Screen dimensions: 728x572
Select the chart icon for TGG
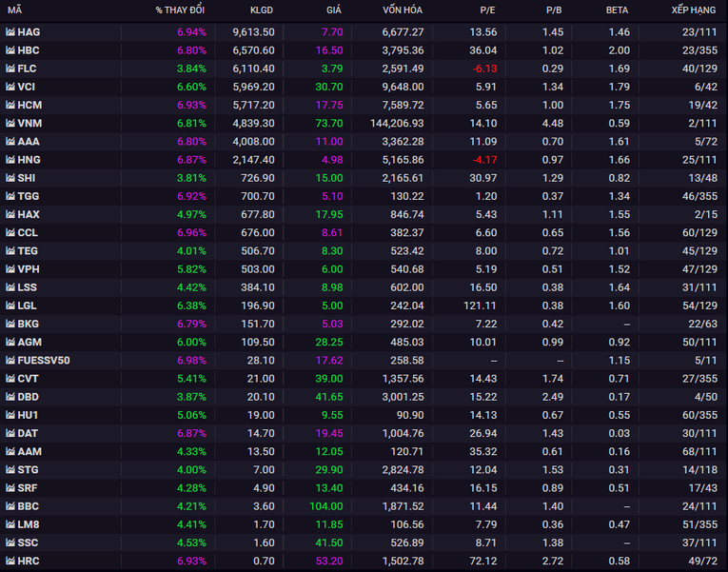point(10,196)
